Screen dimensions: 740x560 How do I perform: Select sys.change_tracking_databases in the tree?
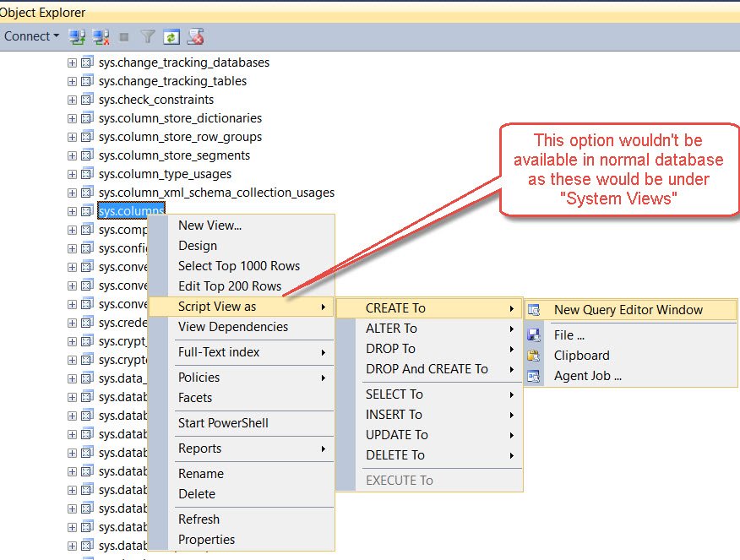click(184, 63)
